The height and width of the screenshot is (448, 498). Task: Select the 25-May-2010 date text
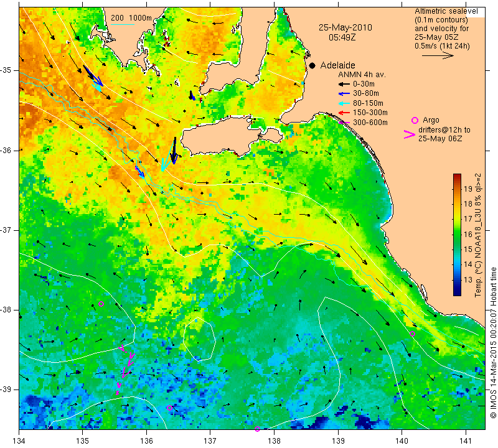pos(345,27)
